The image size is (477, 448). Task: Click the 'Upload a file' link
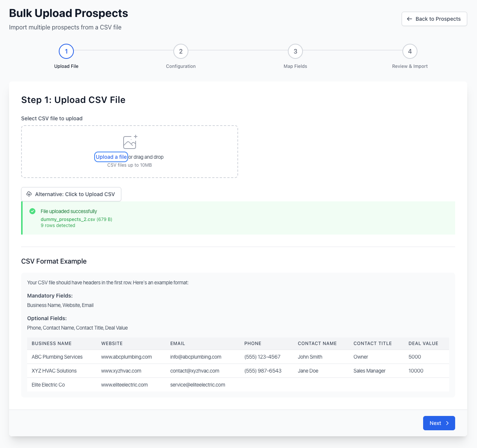(111, 157)
